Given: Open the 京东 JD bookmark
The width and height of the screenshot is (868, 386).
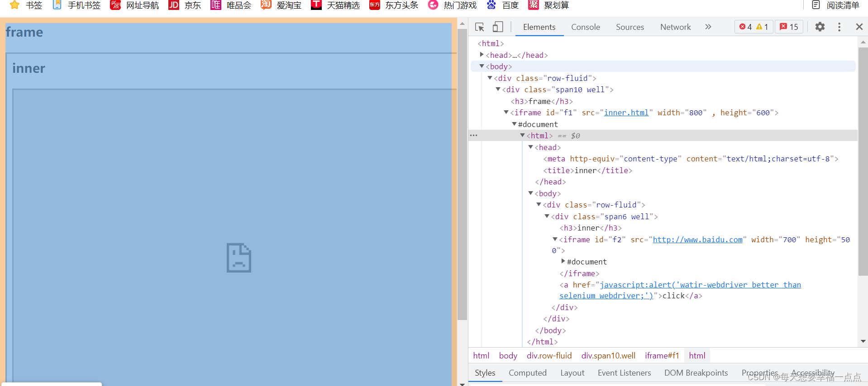Looking at the screenshot, I should [185, 5].
